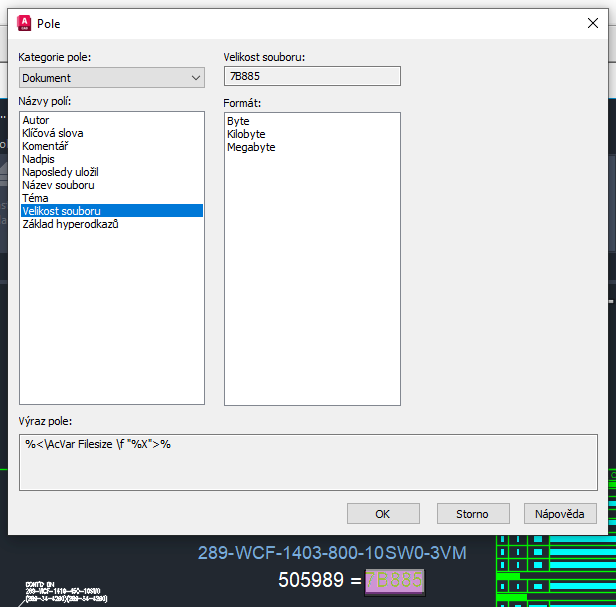This screenshot has height=607, width=616.
Task: Select Nadpis field name
Action: (38, 159)
